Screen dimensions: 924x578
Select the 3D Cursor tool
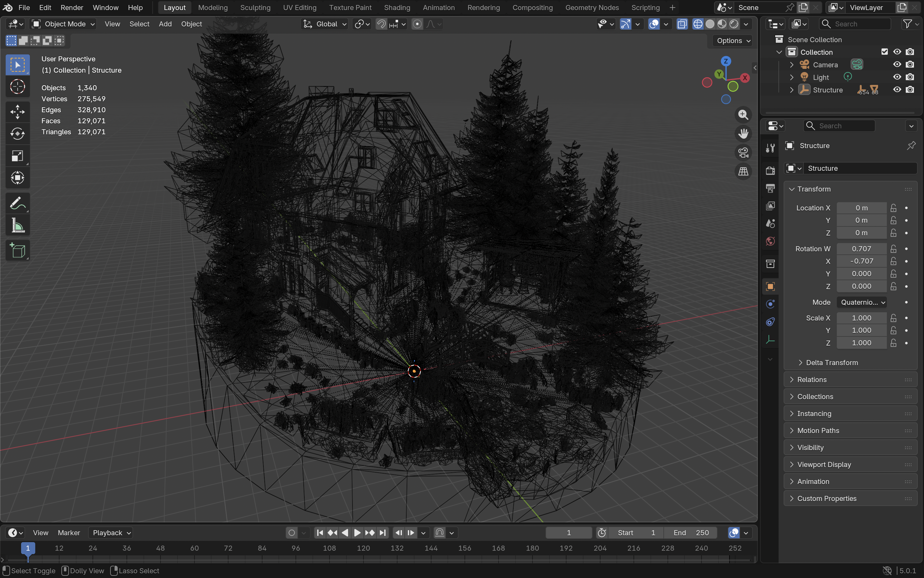point(18,87)
